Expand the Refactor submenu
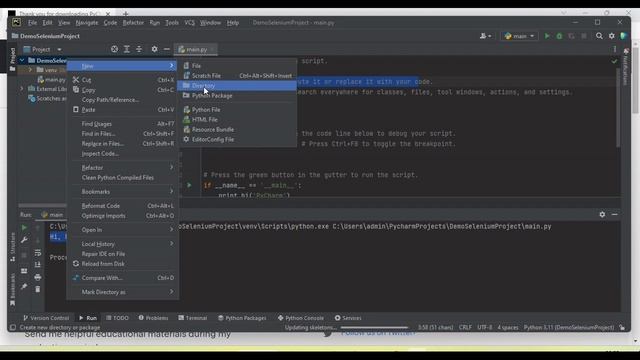 [x=123, y=168]
